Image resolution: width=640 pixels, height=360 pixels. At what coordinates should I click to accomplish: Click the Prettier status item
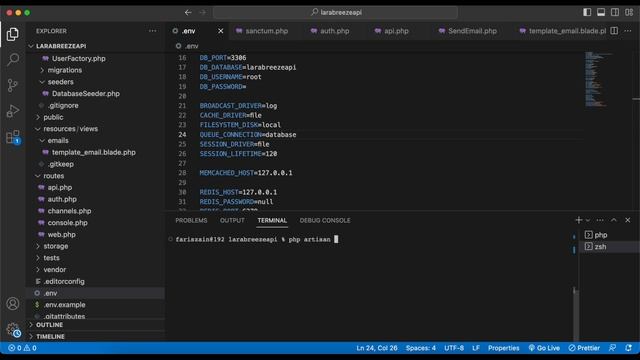(x=584, y=348)
